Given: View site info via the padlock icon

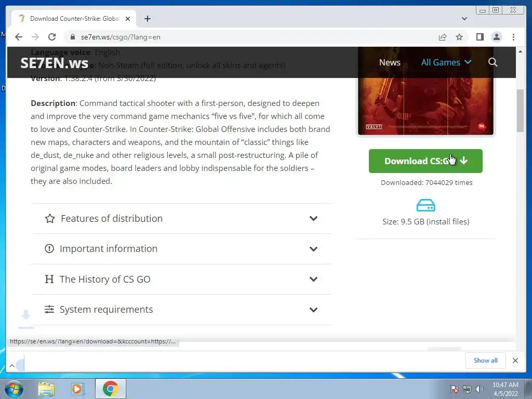Looking at the screenshot, I should coord(72,37).
